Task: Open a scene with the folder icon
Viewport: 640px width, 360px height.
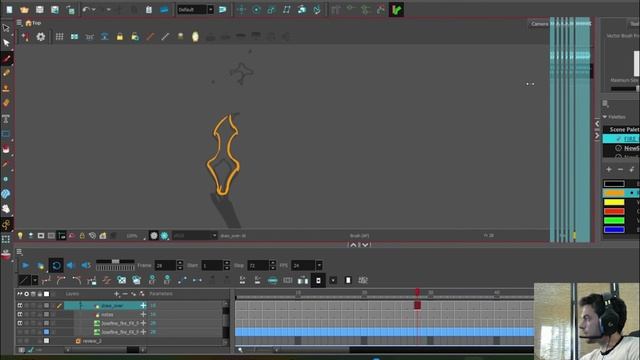Action: coord(24,9)
